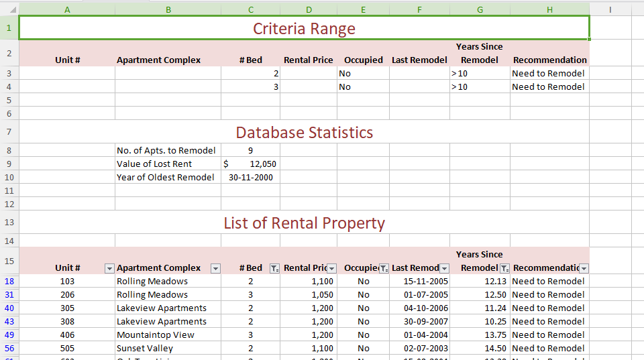This screenshot has height=360, width=644.
Task: Click the Criteria Range title cell
Action: tap(304, 29)
